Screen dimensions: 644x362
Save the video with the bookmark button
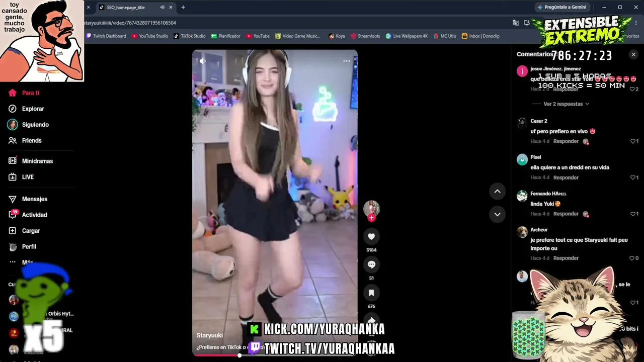tap(371, 293)
